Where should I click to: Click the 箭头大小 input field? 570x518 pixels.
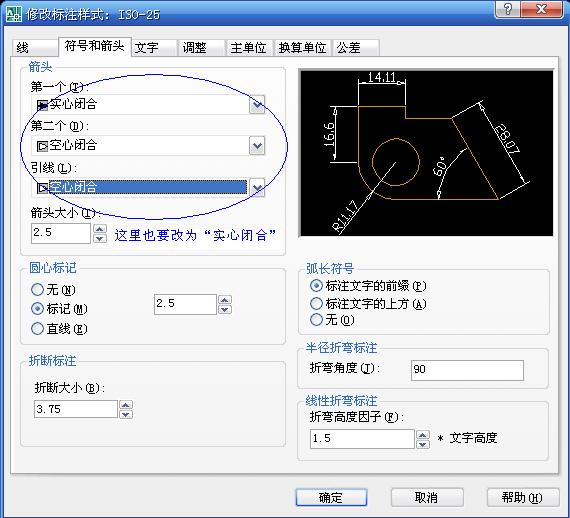coord(61,233)
